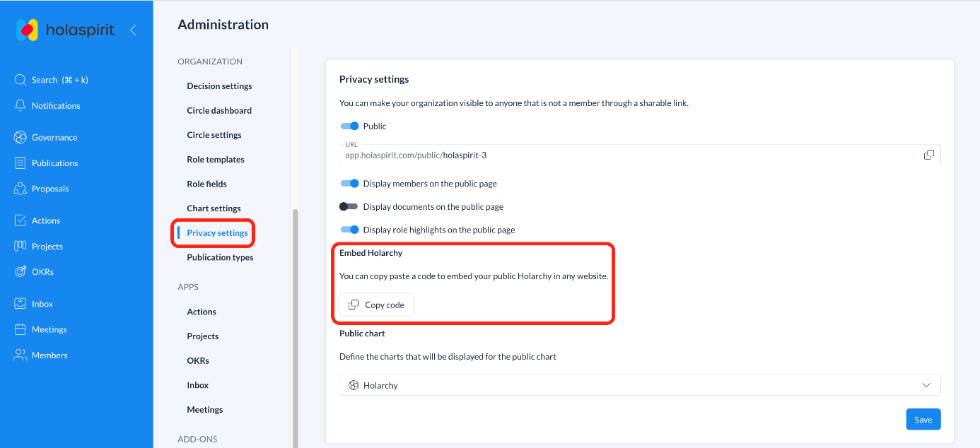Open Circle settings
Image resolution: width=980 pixels, height=448 pixels.
click(214, 135)
